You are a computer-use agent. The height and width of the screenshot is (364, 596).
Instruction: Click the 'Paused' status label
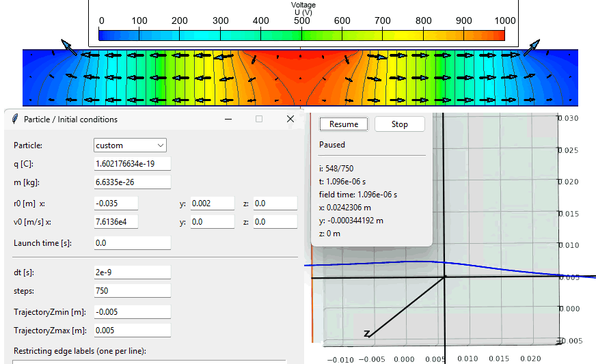(332, 145)
